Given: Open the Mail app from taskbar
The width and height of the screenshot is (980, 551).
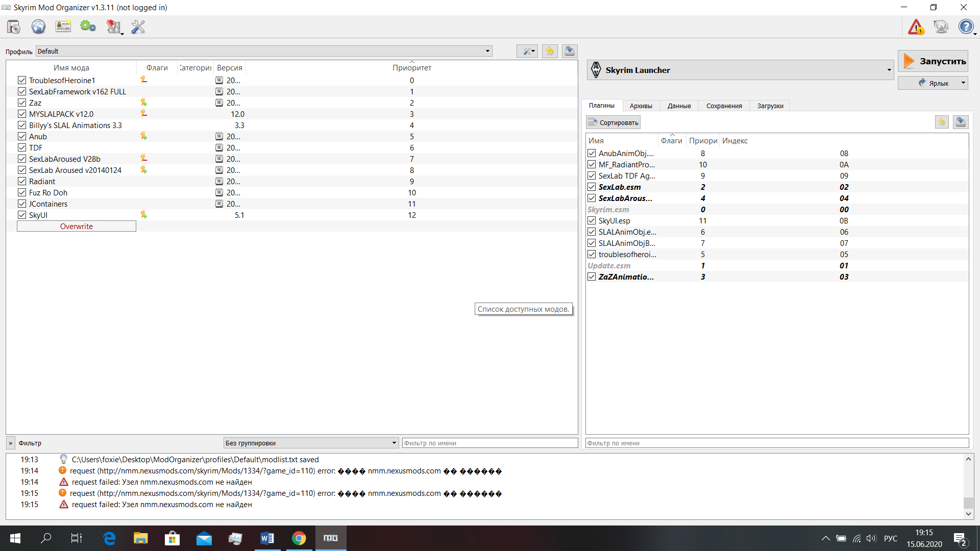Looking at the screenshot, I should (x=204, y=538).
